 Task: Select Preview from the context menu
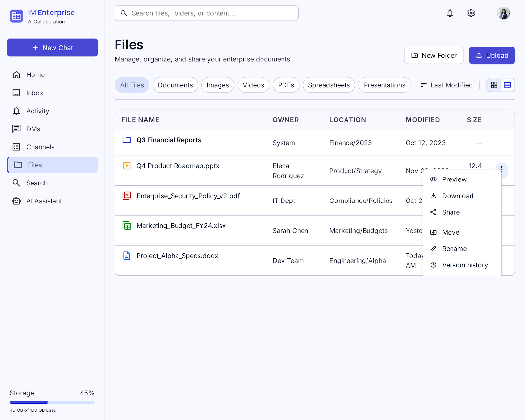(462, 179)
